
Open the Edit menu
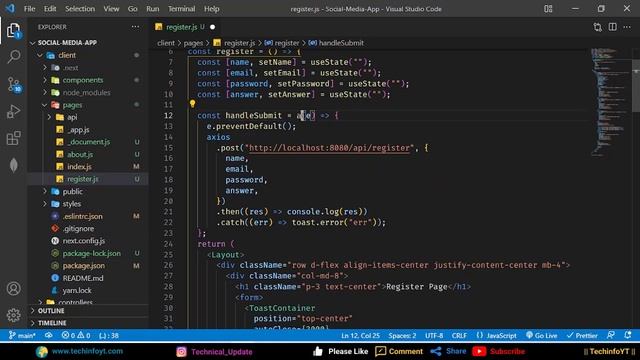coord(50,9)
